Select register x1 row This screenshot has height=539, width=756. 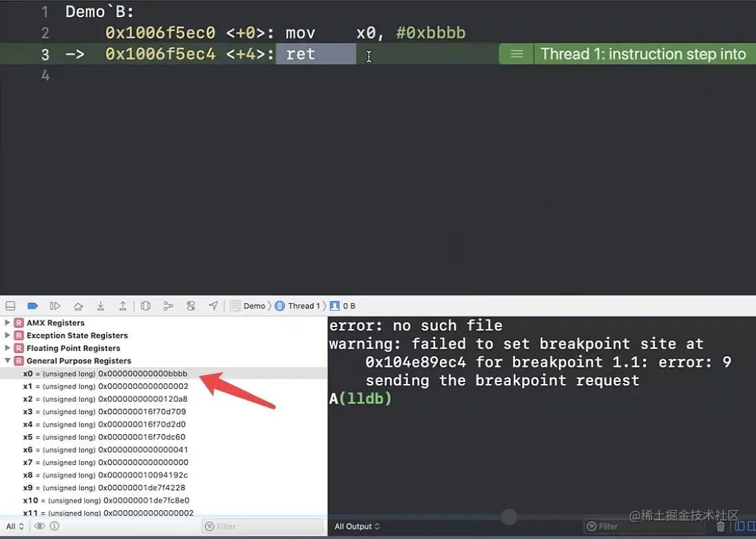(x=163, y=386)
